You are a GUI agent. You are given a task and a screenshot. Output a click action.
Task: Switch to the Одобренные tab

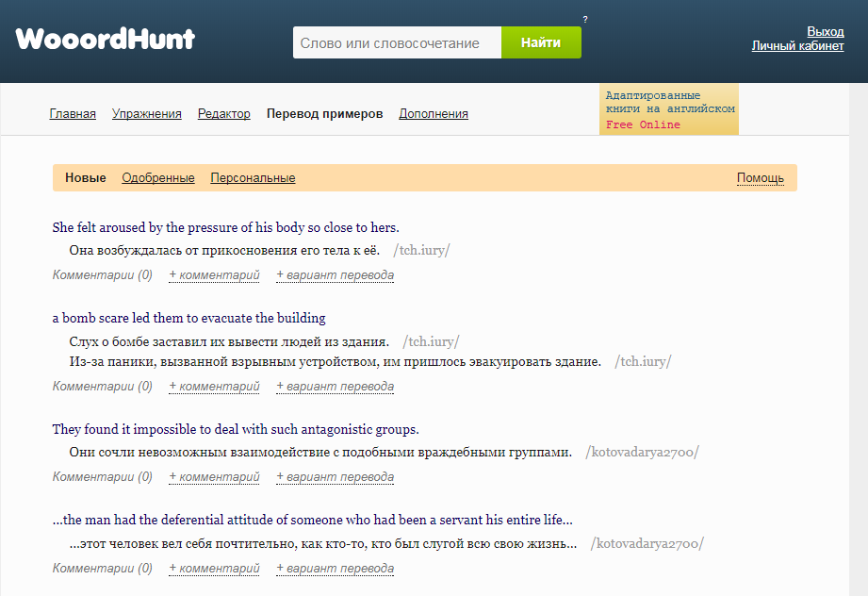tap(157, 177)
